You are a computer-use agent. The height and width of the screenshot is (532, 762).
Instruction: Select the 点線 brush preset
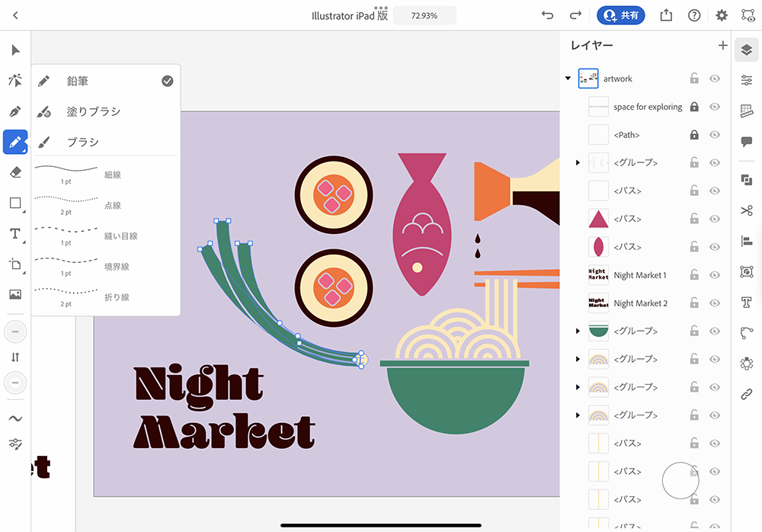coord(105,205)
